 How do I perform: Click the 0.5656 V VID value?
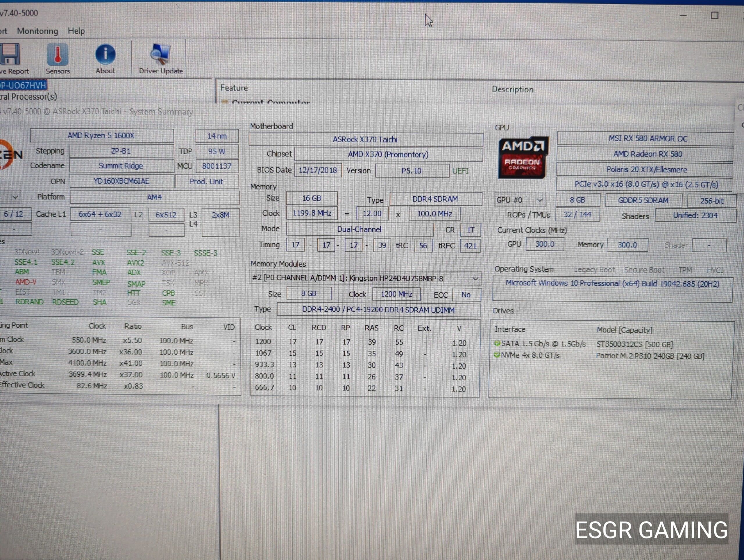pos(221,376)
